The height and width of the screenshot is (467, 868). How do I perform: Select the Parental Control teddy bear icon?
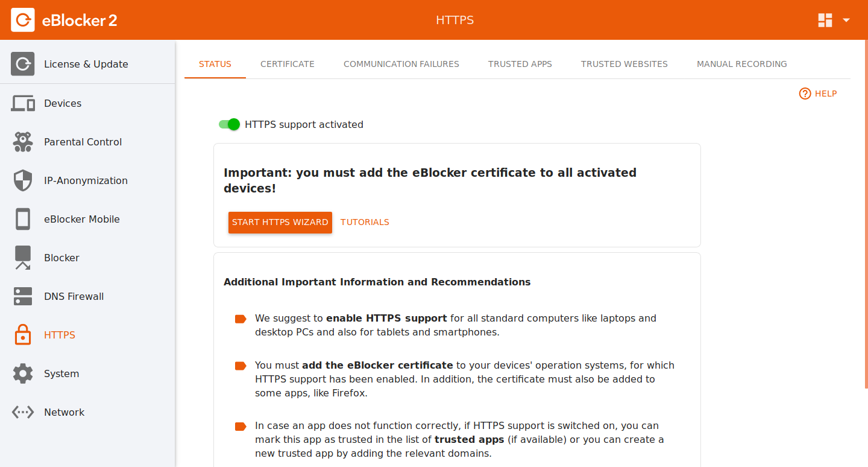click(23, 142)
